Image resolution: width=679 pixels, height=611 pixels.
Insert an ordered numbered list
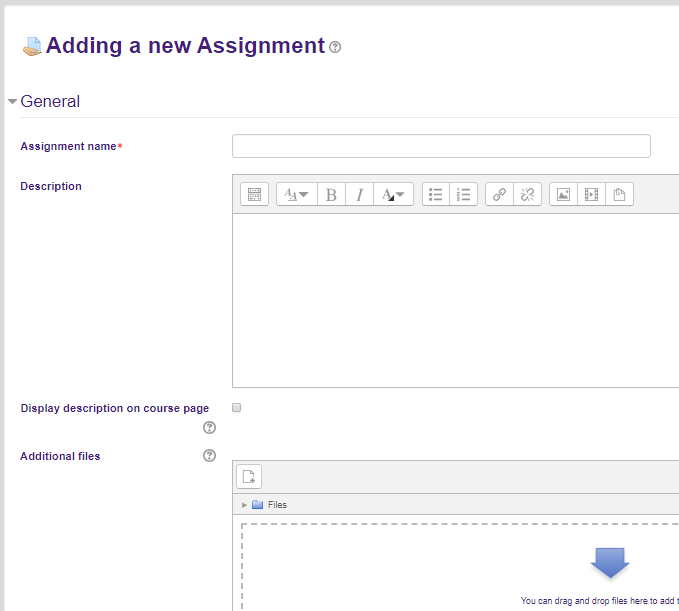pyautogui.click(x=463, y=195)
